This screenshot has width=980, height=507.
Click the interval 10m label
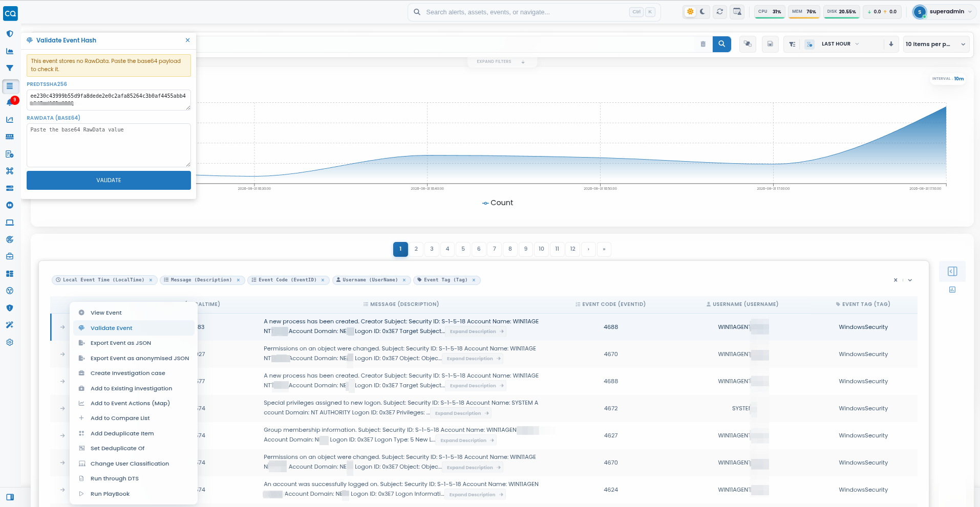(x=948, y=79)
